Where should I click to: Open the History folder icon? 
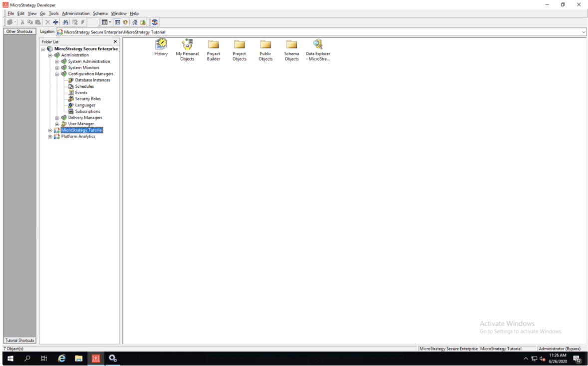pyautogui.click(x=161, y=44)
